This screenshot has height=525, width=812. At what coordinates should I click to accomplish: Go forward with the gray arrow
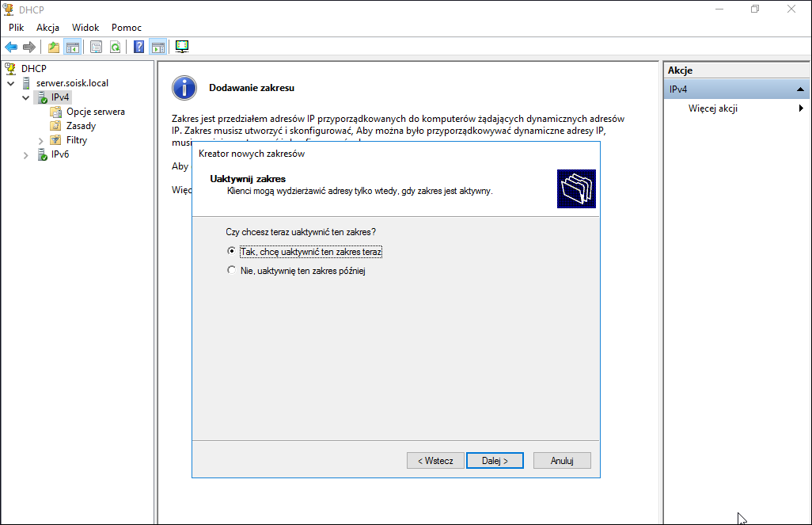coord(29,48)
